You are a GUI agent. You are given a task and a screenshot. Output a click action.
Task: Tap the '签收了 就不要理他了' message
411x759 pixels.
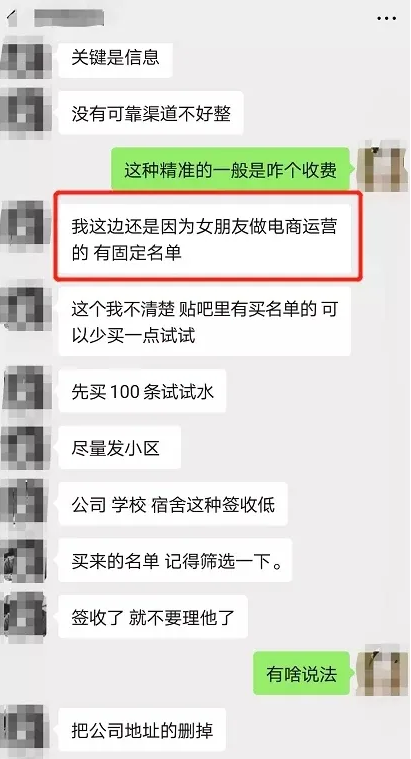[153, 617]
